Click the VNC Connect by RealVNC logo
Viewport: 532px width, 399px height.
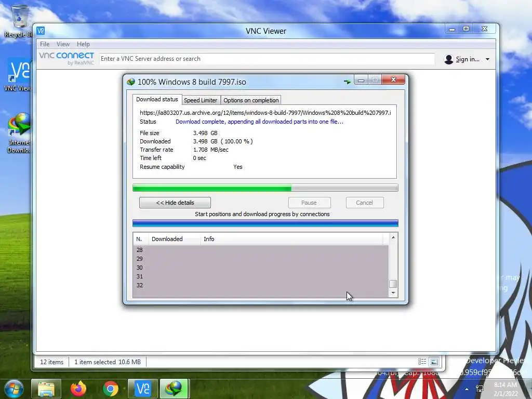(66, 58)
